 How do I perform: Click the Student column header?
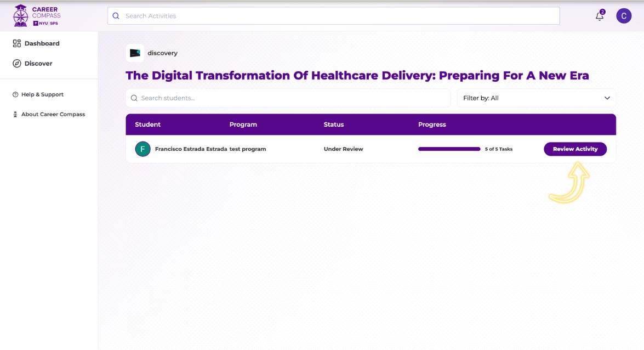click(147, 125)
